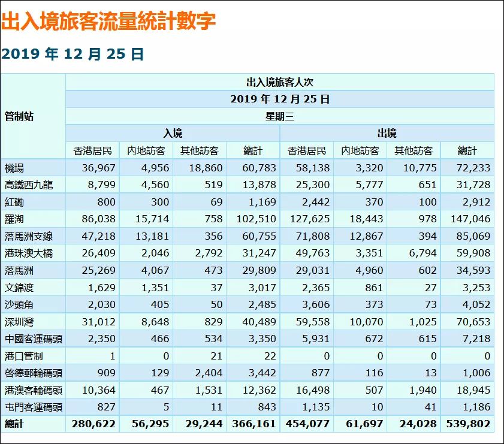Screen dimensions: 504x444
Task: Click the 出入境旅客人次 table header
Action: pyautogui.click(x=280, y=82)
